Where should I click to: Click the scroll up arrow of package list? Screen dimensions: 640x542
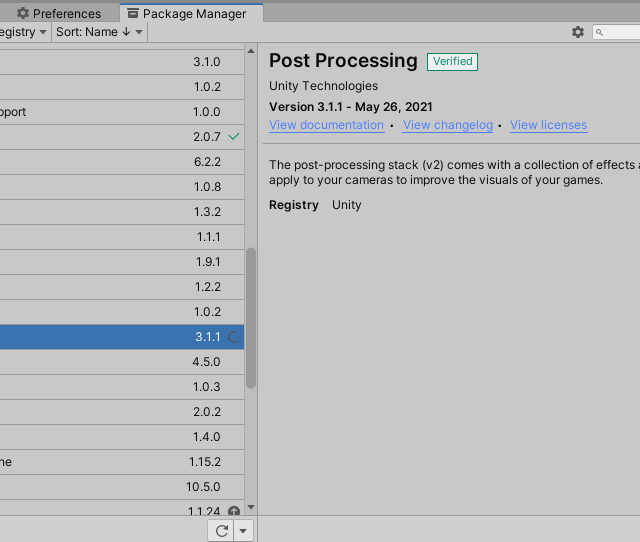coord(251,51)
